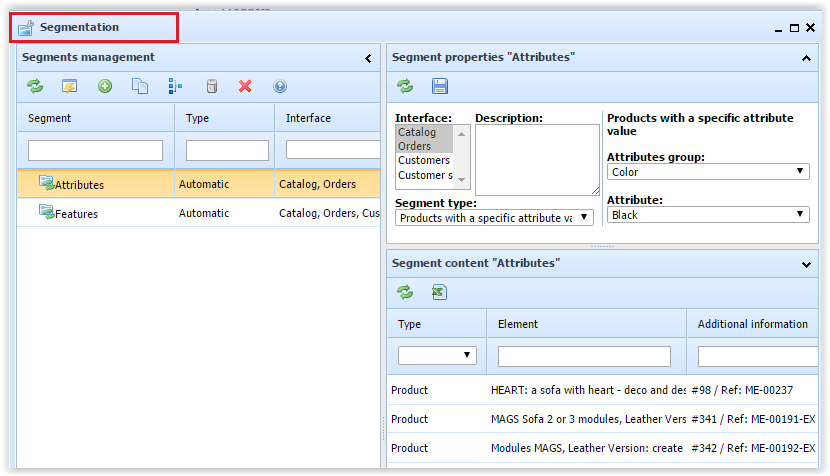Screen dimensions: 830x476
Task: Click the tree structure icon in segments toolbar
Action: point(175,87)
